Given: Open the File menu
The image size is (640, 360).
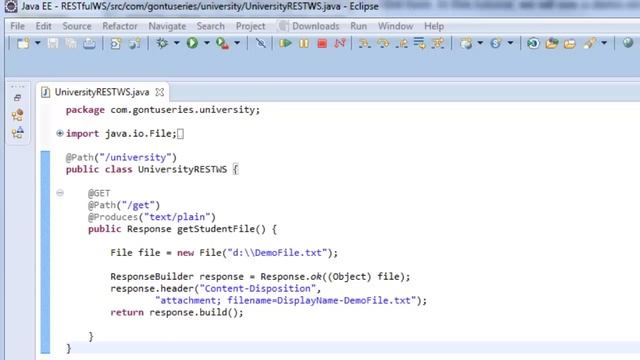Looking at the screenshot, I should point(18,26).
